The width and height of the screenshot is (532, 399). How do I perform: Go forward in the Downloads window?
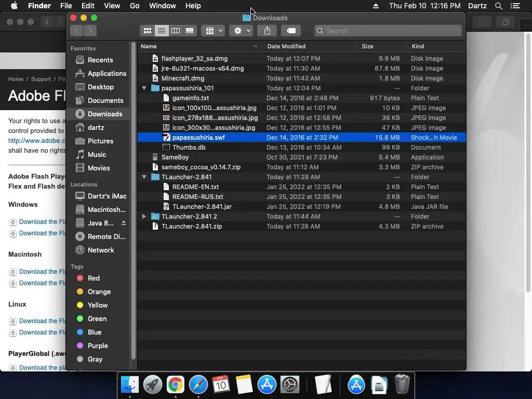pos(90,31)
